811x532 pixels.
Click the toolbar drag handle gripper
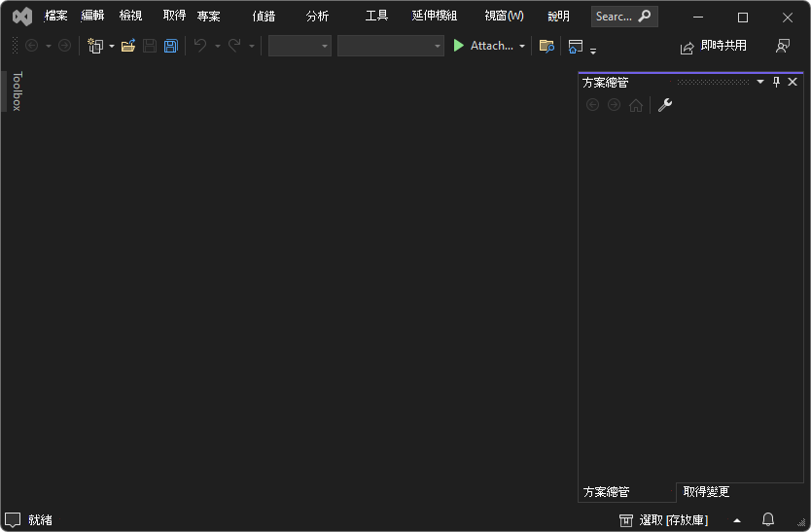pyautogui.click(x=15, y=46)
